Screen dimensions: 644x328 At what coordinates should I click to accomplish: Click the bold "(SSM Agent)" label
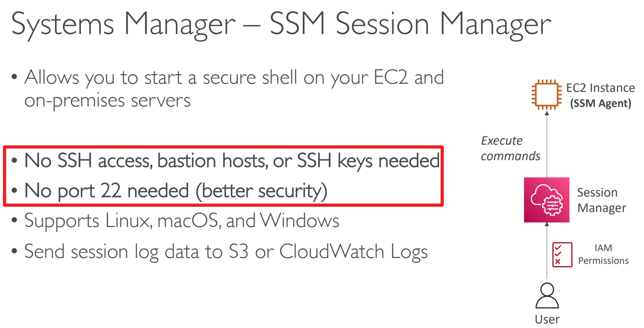click(x=600, y=103)
